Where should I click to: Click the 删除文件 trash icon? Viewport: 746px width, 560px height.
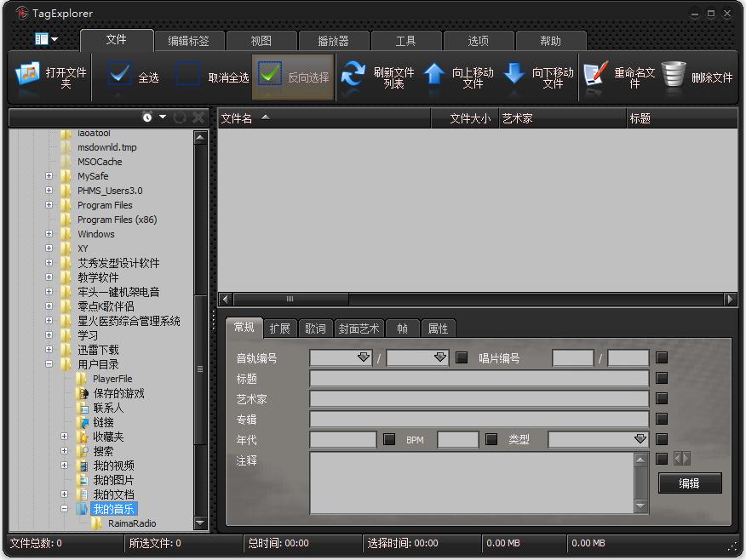click(x=674, y=77)
